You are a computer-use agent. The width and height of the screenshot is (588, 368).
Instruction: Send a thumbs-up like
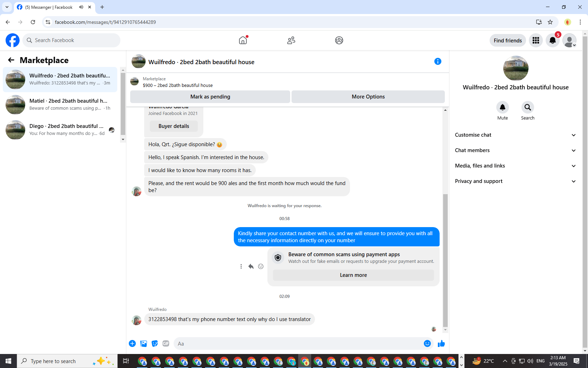click(x=441, y=343)
